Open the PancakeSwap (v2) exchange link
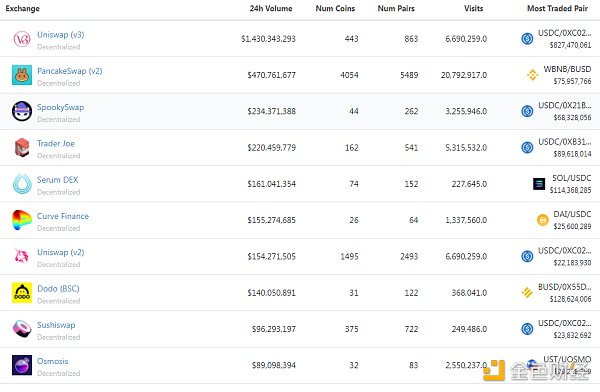This screenshot has height=392, width=600. tap(70, 71)
